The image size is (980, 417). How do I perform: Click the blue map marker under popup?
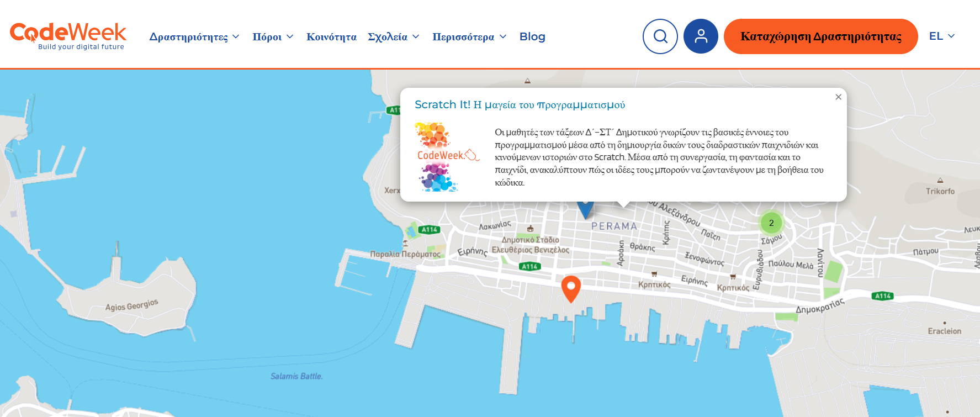coord(585,210)
